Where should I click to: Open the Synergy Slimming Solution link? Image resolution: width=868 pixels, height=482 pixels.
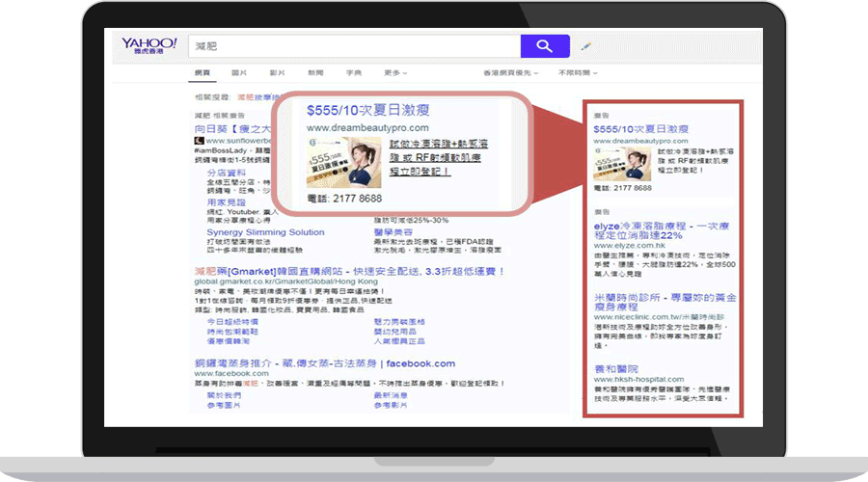click(x=266, y=232)
